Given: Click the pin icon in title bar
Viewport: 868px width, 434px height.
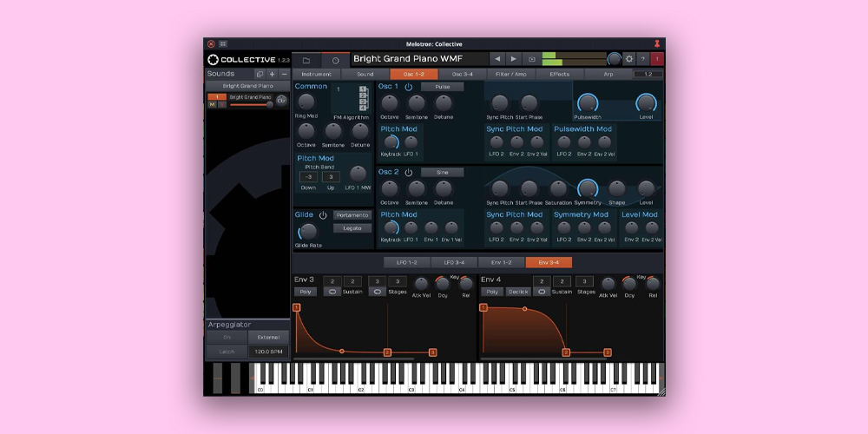Looking at the screenshot, I should click(x=658, y=43).
